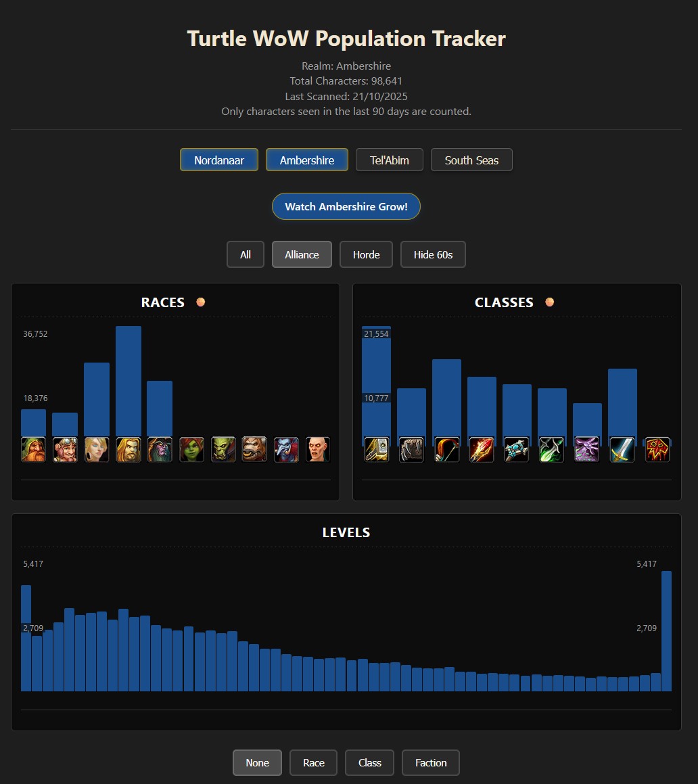Click the 36,752 axis label in Races
The image size is (698, 784).
[x=35, y=334]
